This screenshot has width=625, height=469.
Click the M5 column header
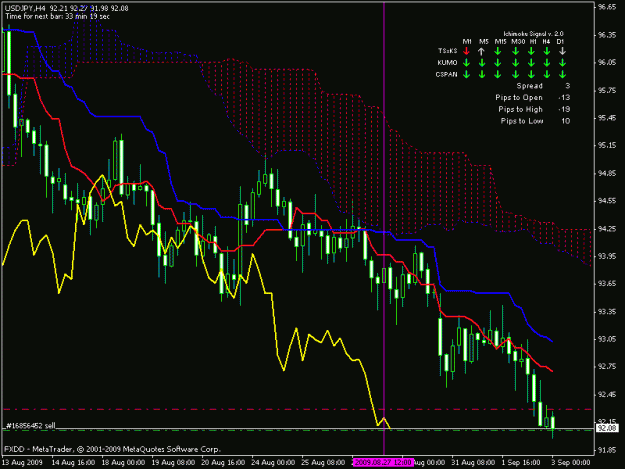coord(483,41)
